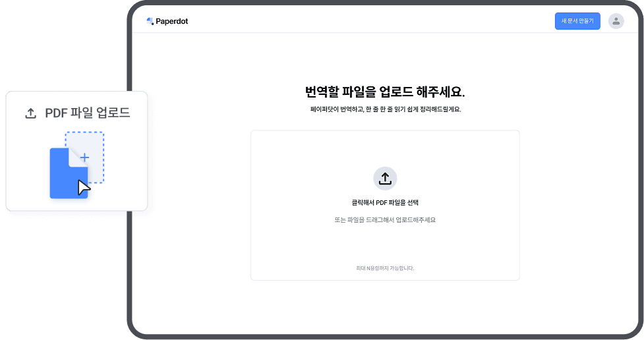
Task: Click the 또는 파일을 드래그해서 업로드해주세요 hint
Action: (x=385, y=220)
